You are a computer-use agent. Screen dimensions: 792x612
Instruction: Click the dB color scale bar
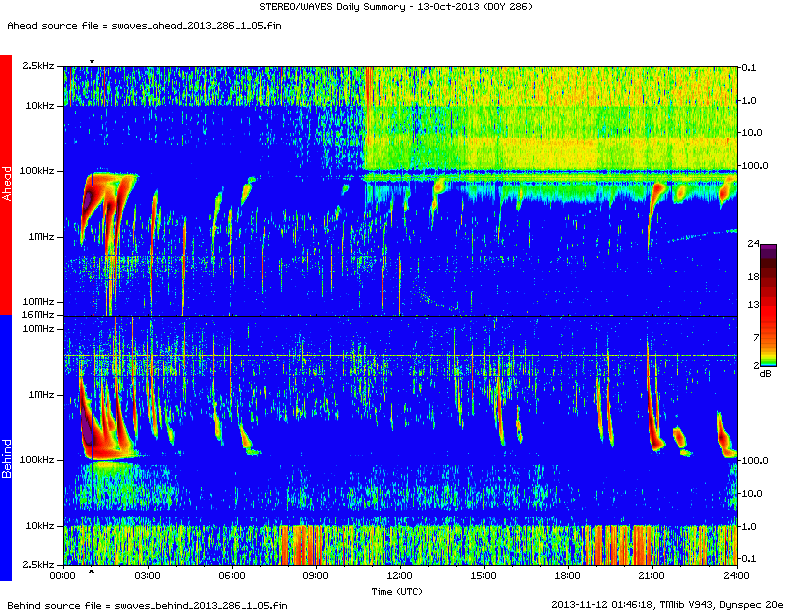click(768, 305)
